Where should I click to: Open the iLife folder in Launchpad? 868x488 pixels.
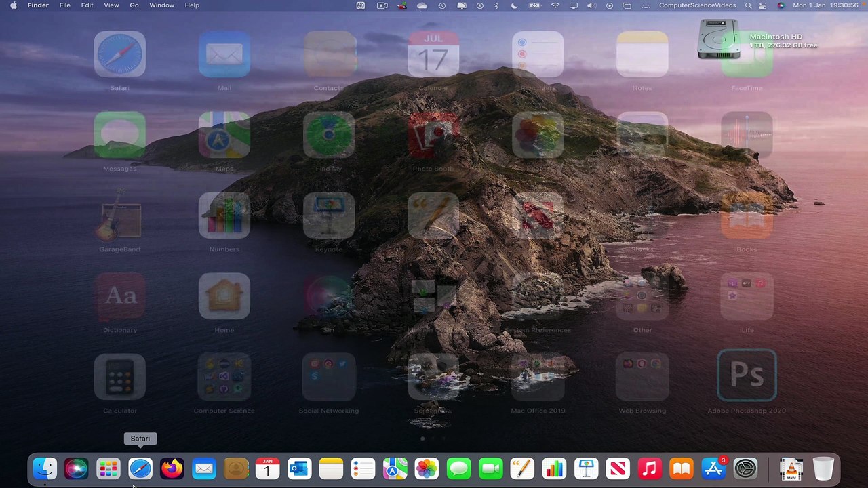[747, 296]
